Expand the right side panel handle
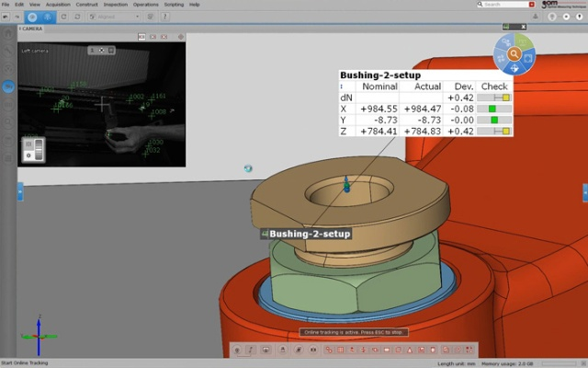 click(584, 191)
